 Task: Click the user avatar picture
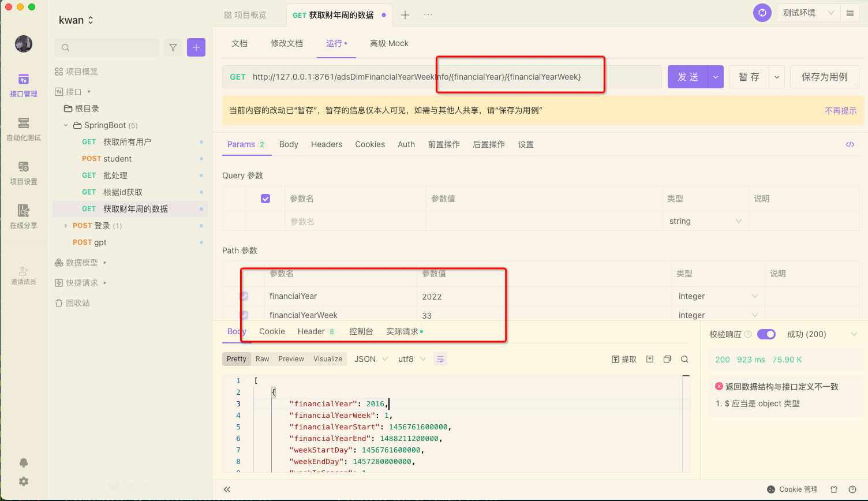point(24,44)
